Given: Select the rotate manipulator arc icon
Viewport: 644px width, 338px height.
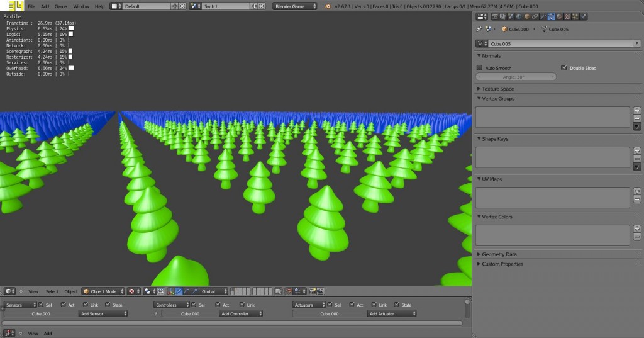Looking at the screenshot, I should point(187,291).
